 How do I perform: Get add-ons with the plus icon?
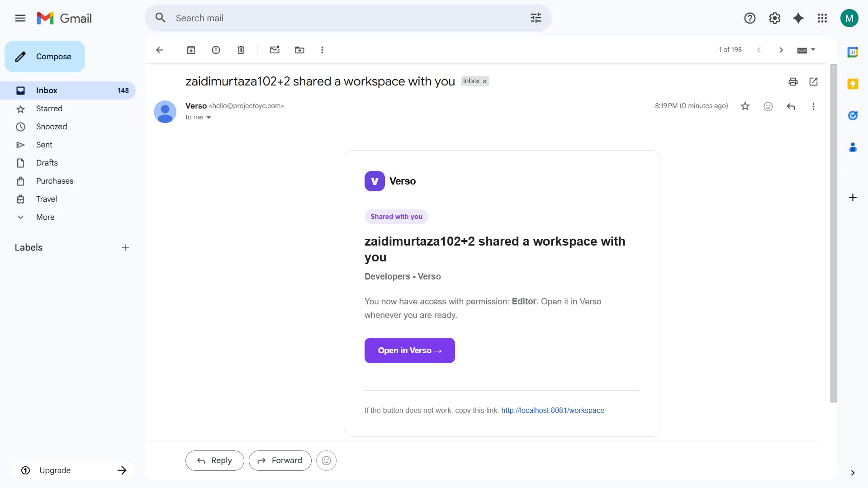(x=853, y=198)
